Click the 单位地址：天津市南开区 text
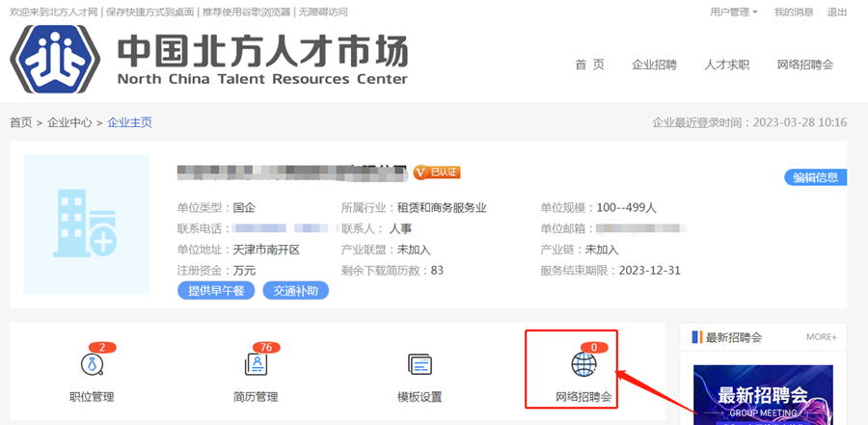Image resolution: width=868 pixels, height=425 pixels. (238, 250)
